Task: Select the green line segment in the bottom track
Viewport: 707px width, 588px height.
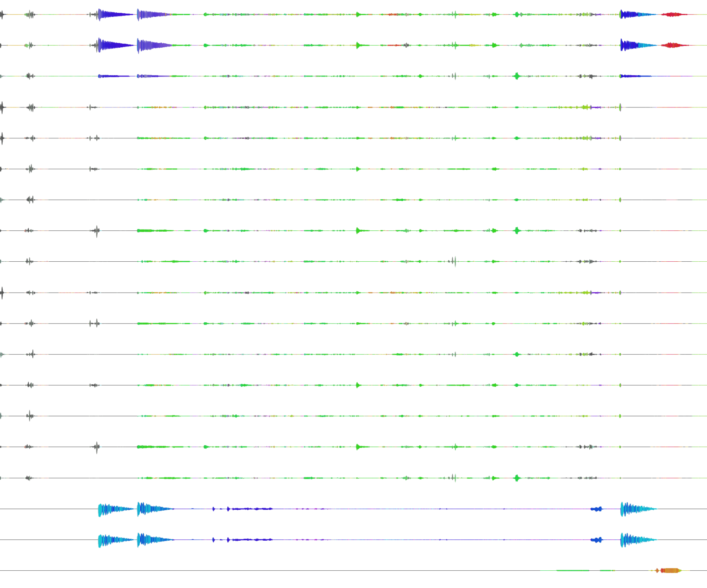Action: click(x=564, y=571)
